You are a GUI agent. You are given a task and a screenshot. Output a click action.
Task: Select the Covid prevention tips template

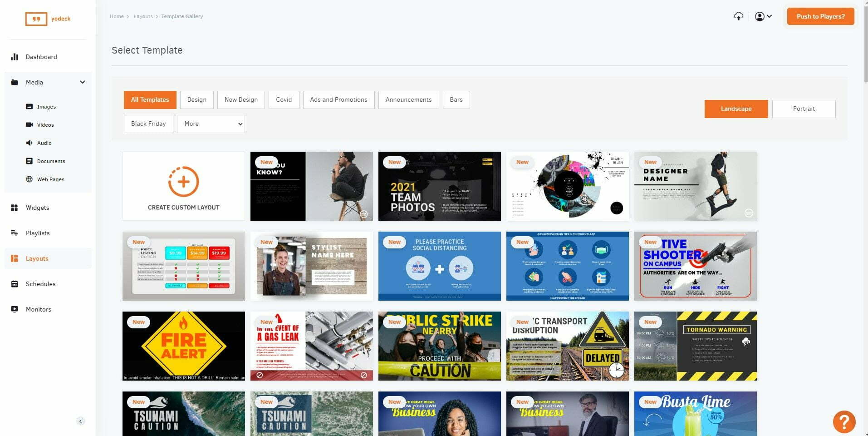click(x=568, y=266)
